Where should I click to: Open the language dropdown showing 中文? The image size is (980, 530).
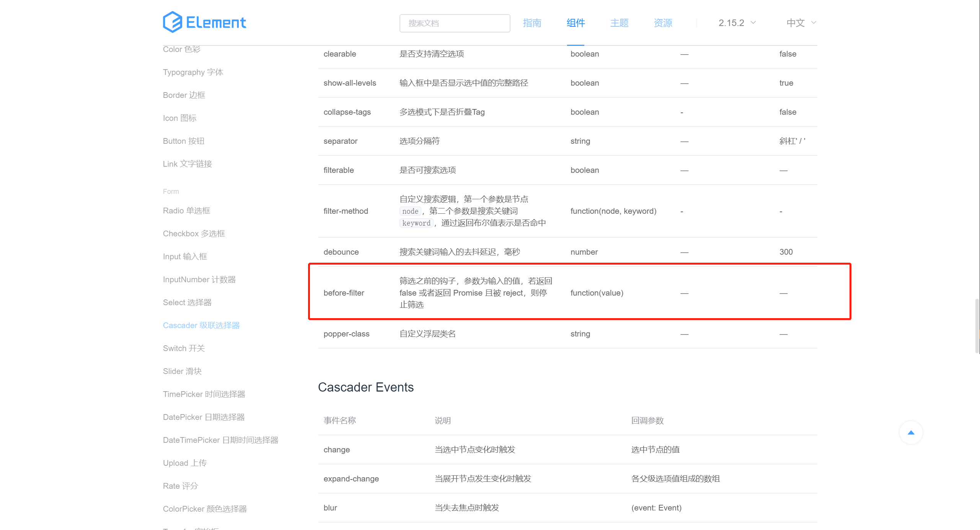801,23
